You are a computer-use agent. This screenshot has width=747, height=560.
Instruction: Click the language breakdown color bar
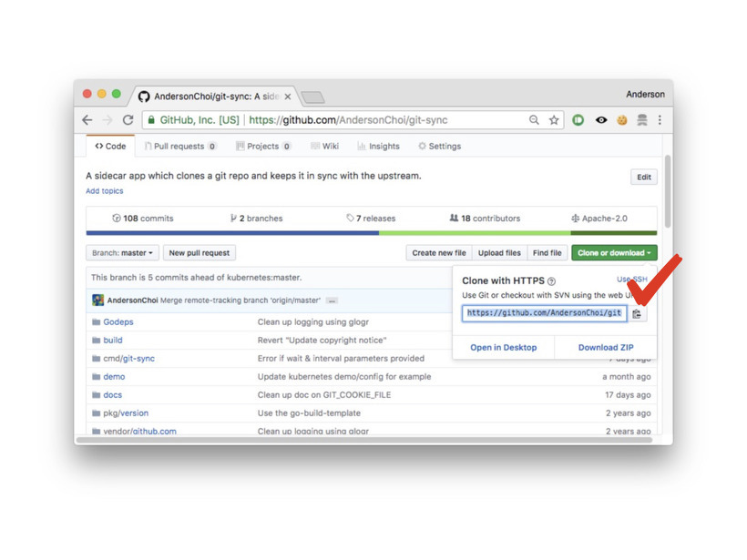click(372, 233)
